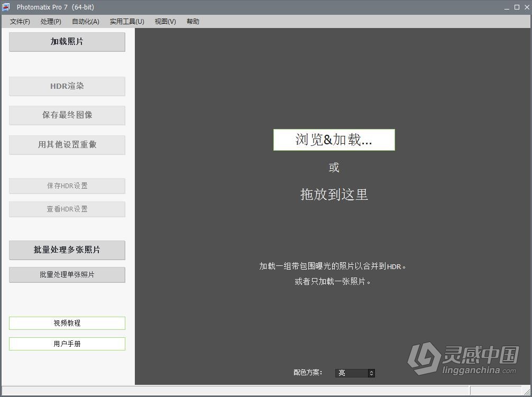Viewport: 532px width, 397px height.
Task: Click the 加载一组带包围曝光的照片以合并到HDR text
Action: (333, 266)
